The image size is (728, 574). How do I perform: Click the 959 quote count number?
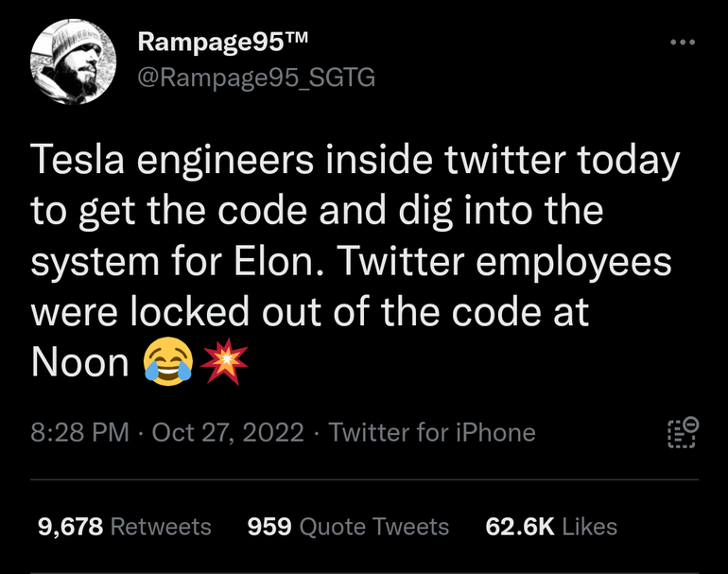coord(269,527)
